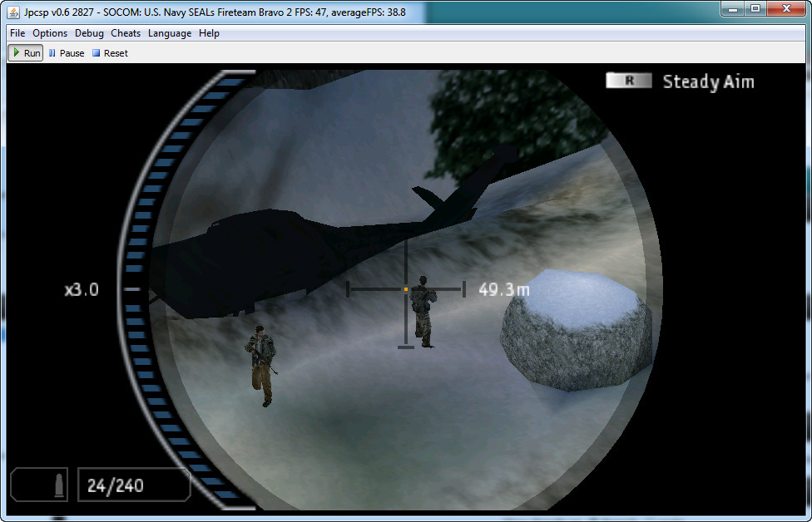
Task: Minimize the Jpcsp window
Action: coord(732,9)
